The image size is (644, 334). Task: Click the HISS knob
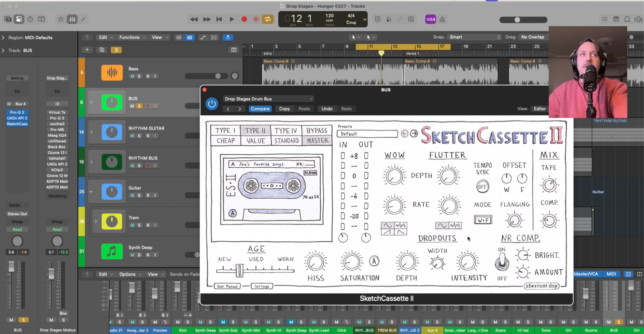click(315, 262)
